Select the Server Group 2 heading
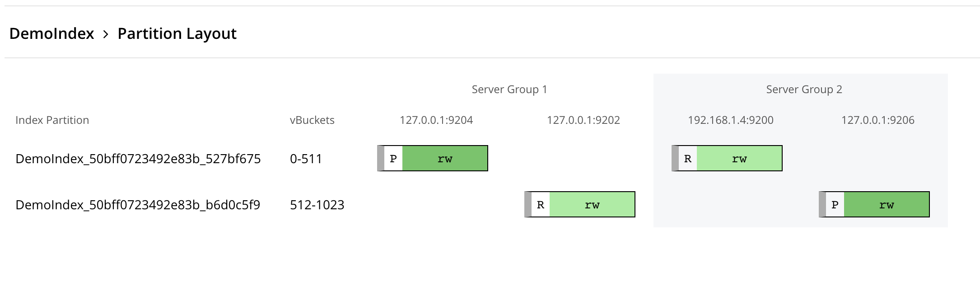The height and width of the screenshot is (292, 980). coord(804,89)
